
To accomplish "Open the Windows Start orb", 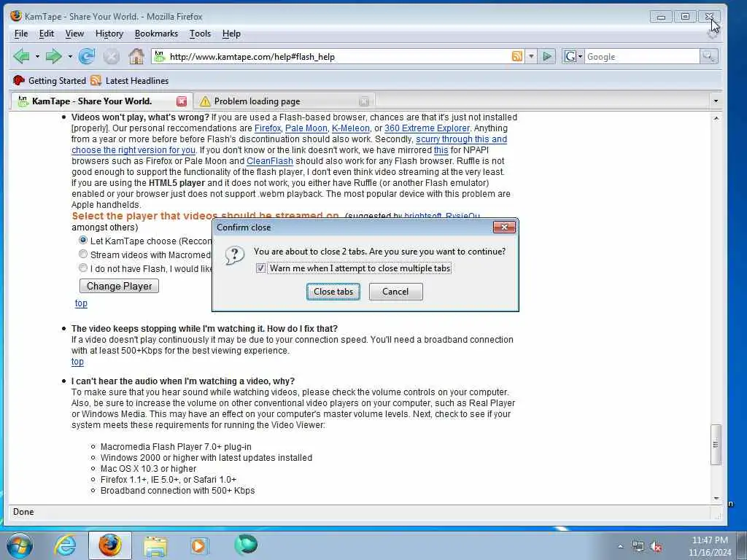I will point(20,545).
